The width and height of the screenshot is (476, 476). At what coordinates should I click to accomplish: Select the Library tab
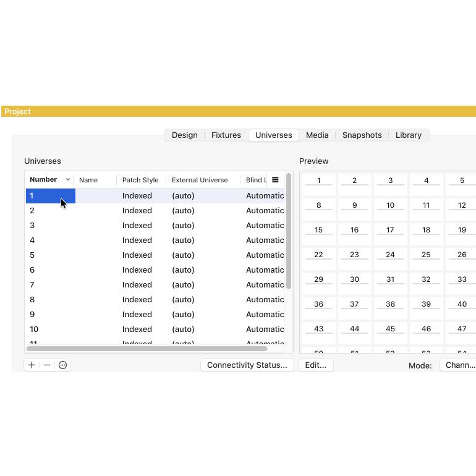coord(409,135)
